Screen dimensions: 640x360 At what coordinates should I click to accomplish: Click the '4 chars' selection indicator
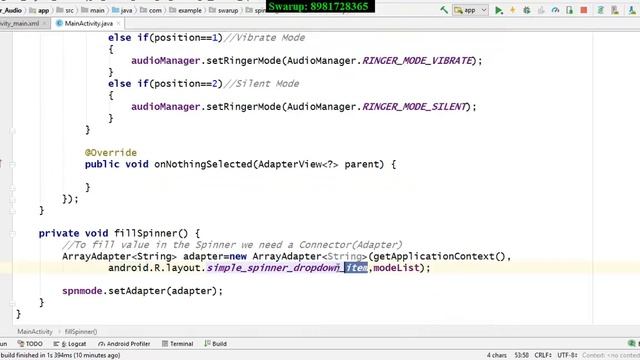tap(496, 355)
